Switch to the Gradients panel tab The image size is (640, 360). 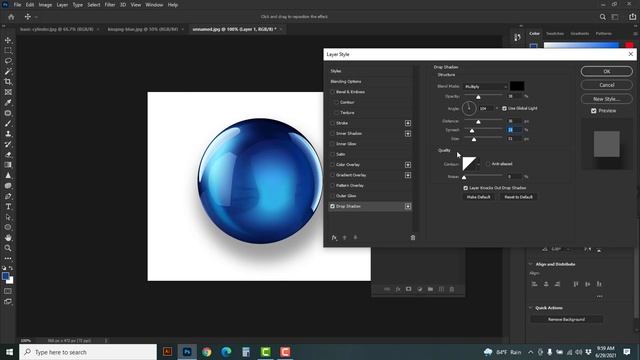click(x=580, y=33)
